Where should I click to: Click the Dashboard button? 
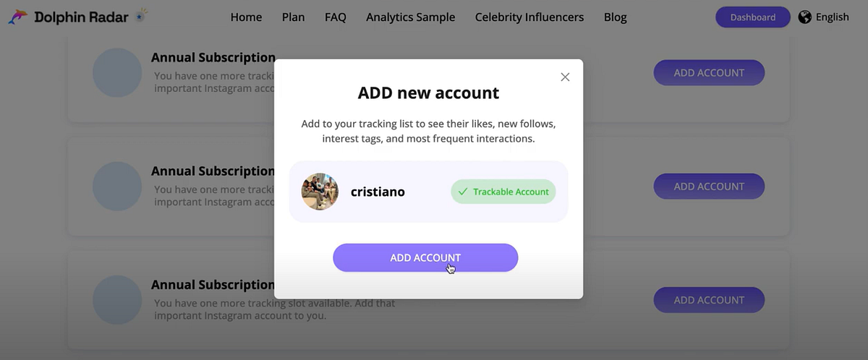[753, 17]
